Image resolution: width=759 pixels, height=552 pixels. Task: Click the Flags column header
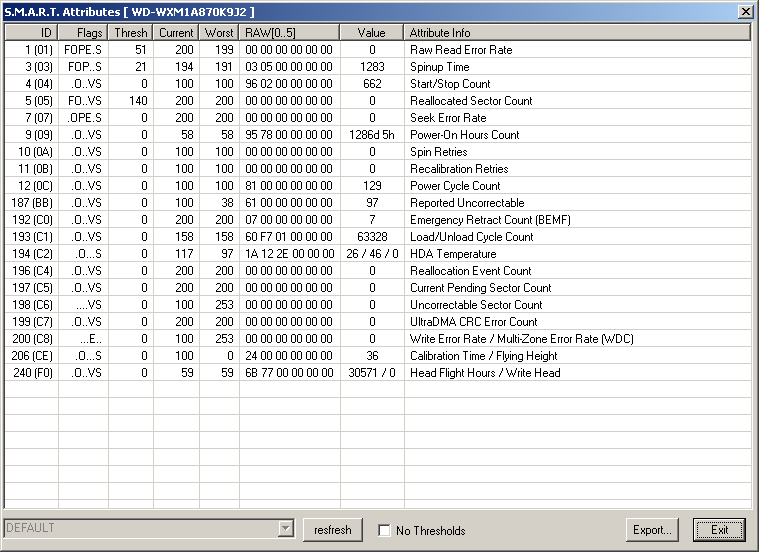click(x=82, y=33)
